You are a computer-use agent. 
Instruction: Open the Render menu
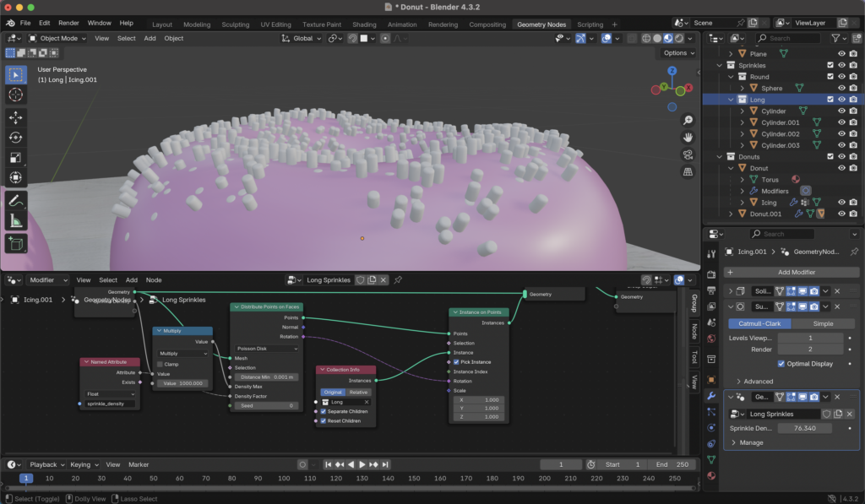68,23
